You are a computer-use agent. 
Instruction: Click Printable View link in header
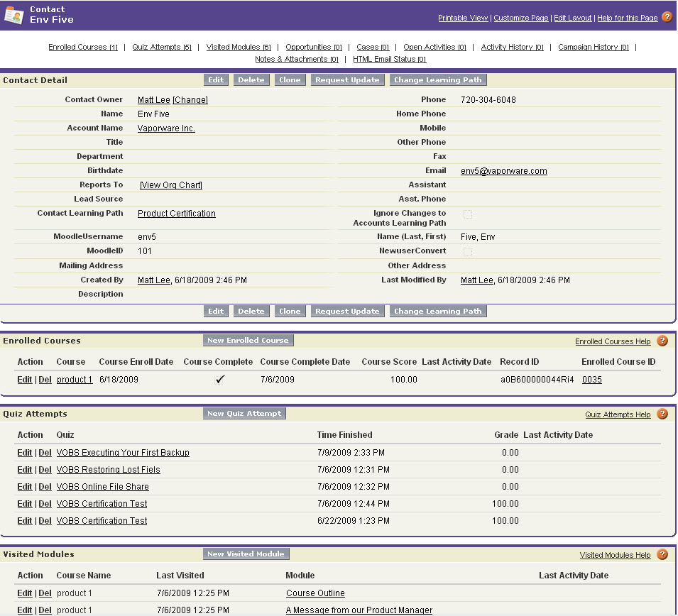coord(463,18)
